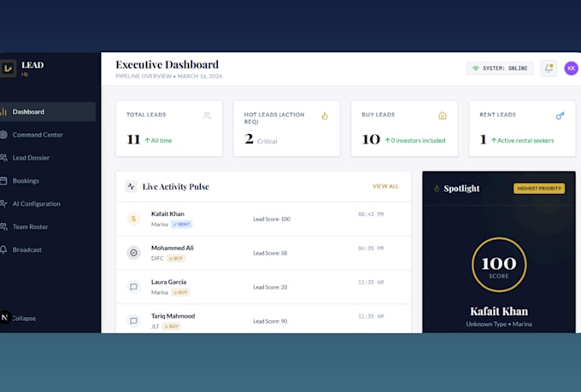Screen dimensions: 581x392
Task: Click the target icon beside Mohammed Ali
Action: point(133,253)
